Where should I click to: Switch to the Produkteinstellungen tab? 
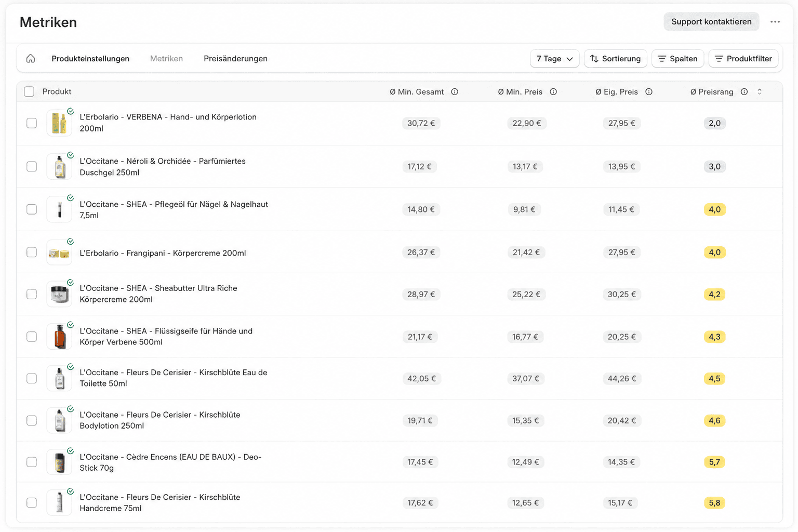(x=90, y=59)
